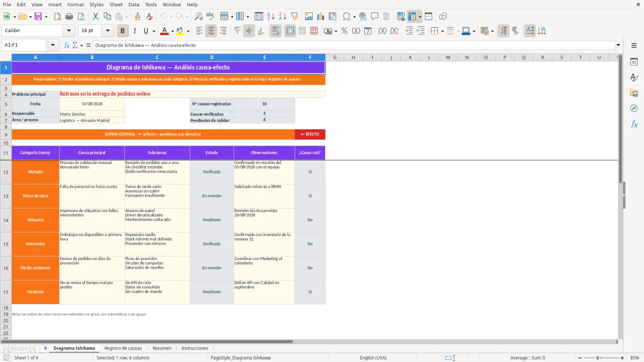This screenshot has width=644, height=362.
Task: Toggle Wrap Text button
Action: point(276,31)
